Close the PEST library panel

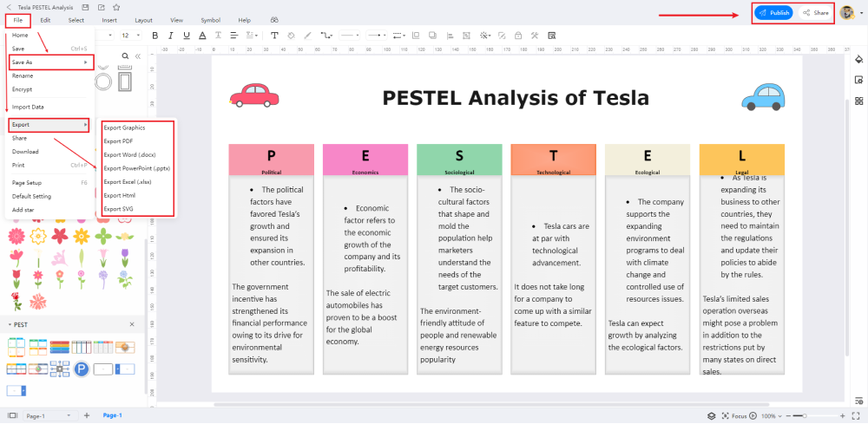132,324
